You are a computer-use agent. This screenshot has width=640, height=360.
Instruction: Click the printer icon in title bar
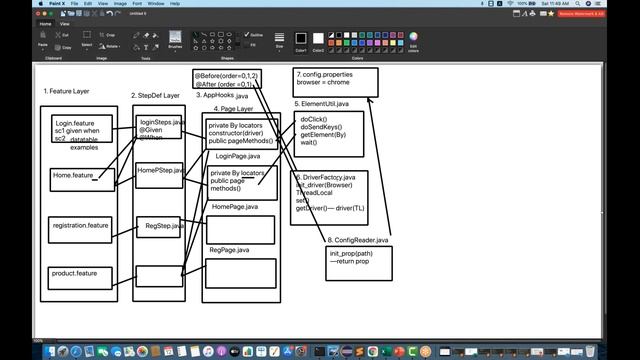[x=533, y=13]
